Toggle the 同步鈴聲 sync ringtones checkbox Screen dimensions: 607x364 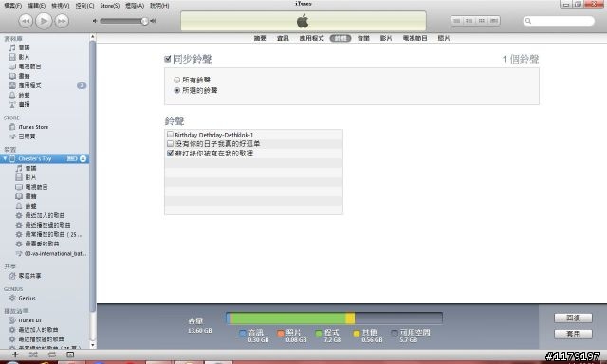pos(168,59)
